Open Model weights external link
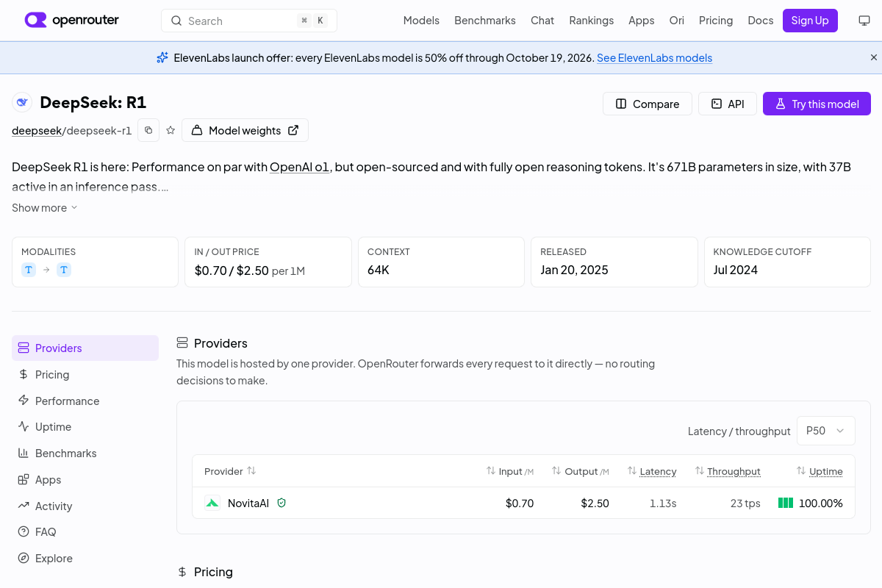882x588 pixels. [245, 130]
